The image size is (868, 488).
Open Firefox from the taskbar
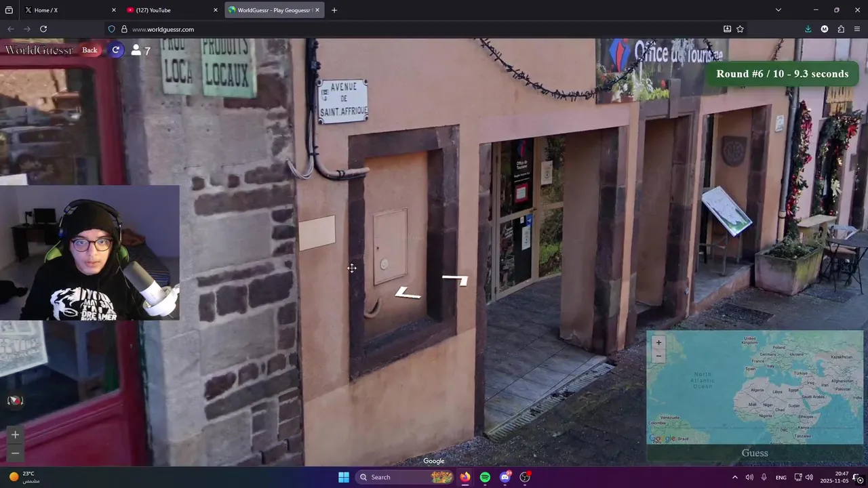coord(465,477)
